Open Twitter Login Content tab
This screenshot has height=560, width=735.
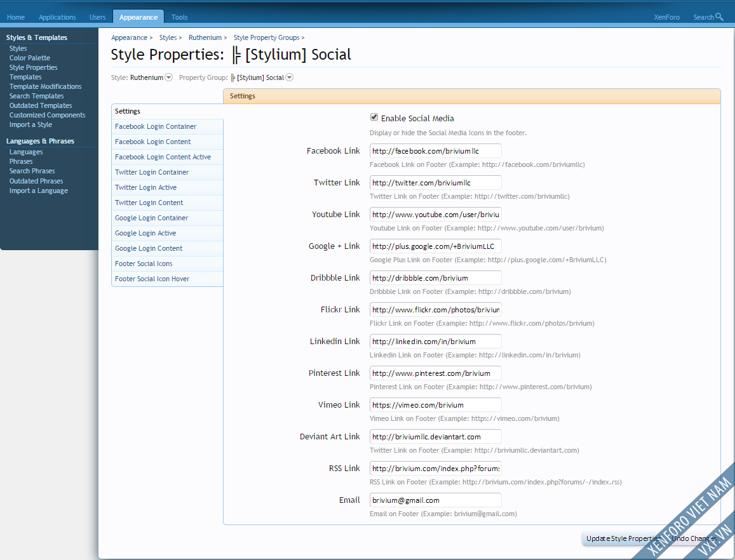(x=167, y=203)
